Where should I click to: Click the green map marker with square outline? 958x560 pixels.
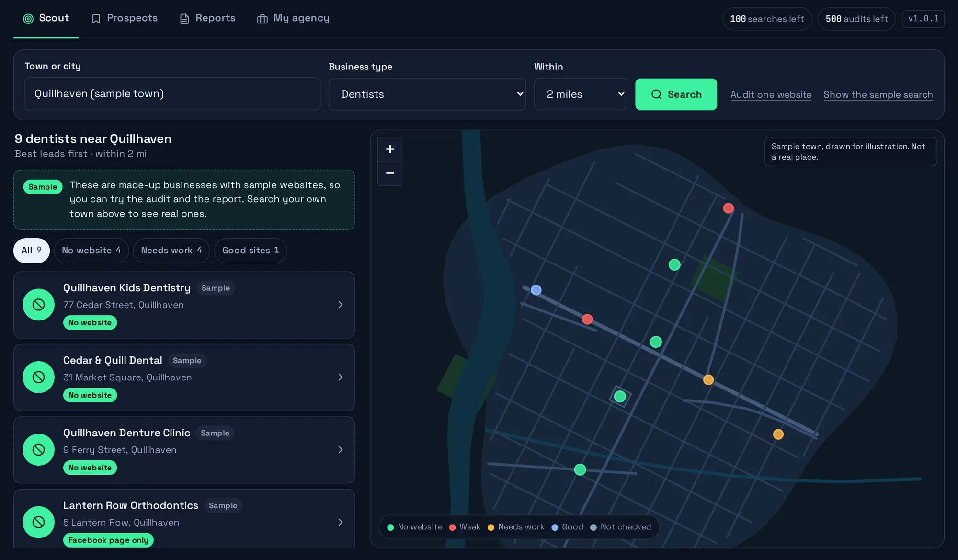coord(620,396)
